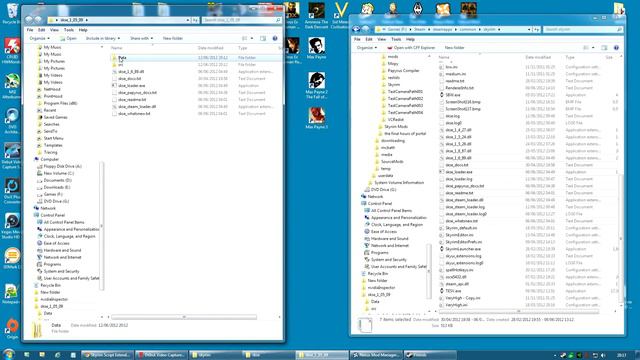The width and height of the screenshot is (640, 360).
Task: Select skse_steam_loader.dll in the left window
Action: (137, 107)
